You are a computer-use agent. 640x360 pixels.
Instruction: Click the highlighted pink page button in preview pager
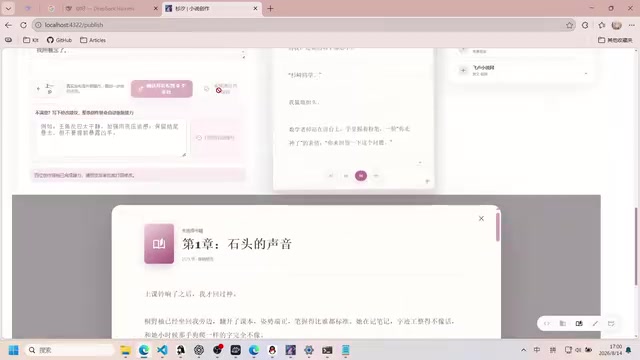(x=361, y=176)
